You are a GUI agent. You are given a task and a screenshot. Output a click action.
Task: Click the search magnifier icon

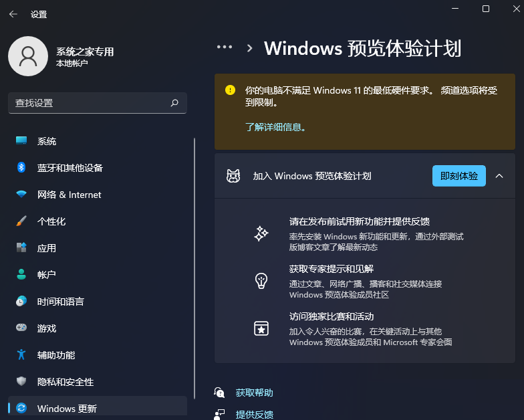click(x=174, y=103)
